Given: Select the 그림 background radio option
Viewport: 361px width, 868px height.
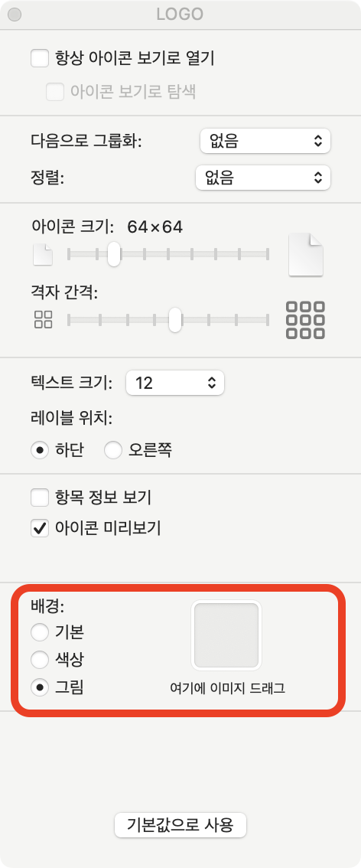Looking at the screenshot, I should point(40,688).
